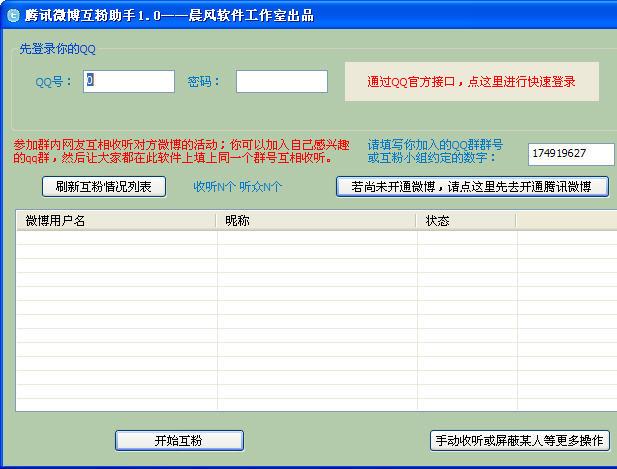Select the 状态 column header
Viewport: 617px width, 469px height.
click(466, 221)
